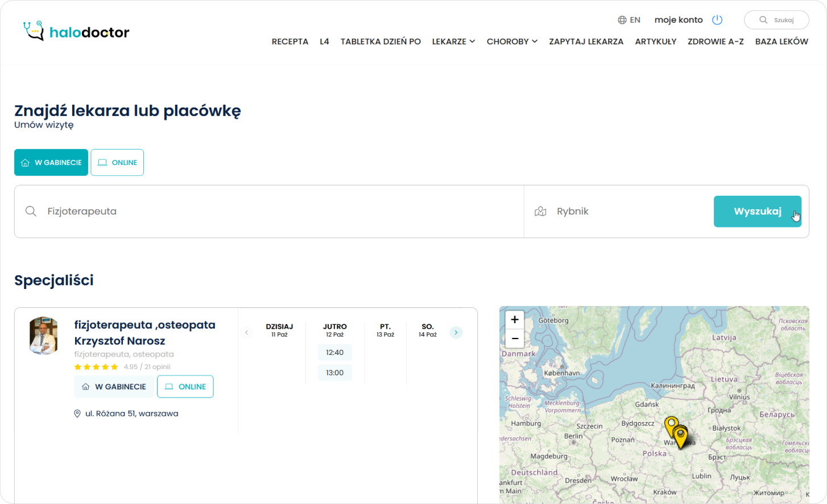Open BAZA LEKÓW page

click(x=781, y=42)
